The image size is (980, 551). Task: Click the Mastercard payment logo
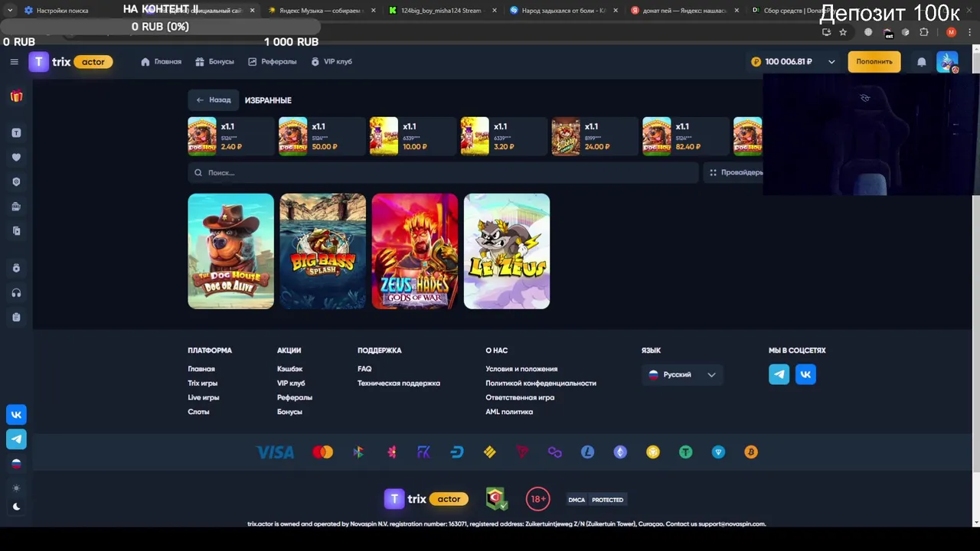pyautogui.click(x=323, y=452)
